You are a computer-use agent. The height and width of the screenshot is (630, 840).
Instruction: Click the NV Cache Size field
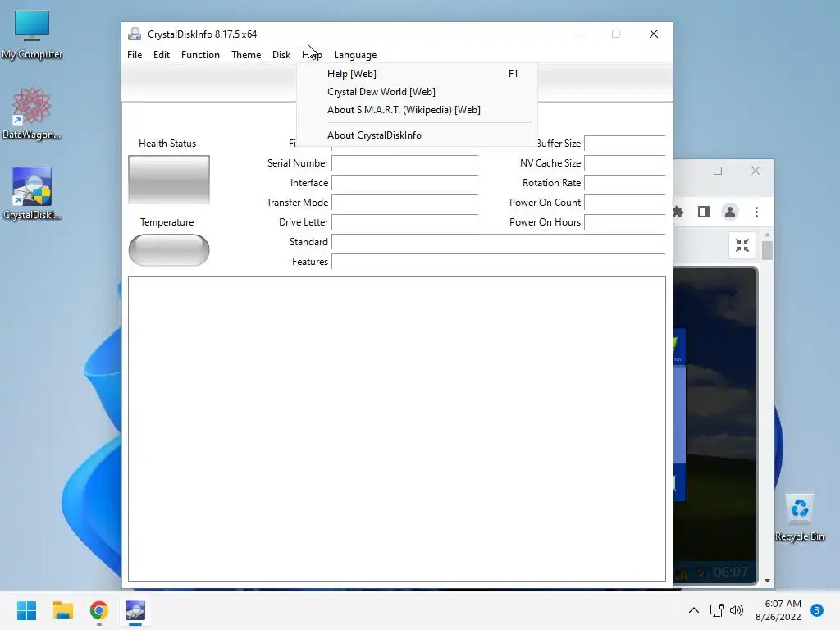(625, 163)
